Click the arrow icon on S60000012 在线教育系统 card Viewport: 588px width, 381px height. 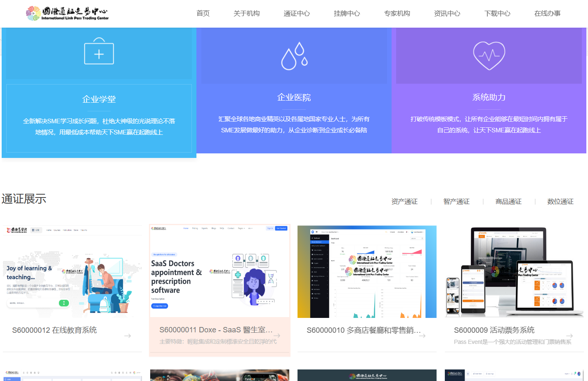pos(128,336)
